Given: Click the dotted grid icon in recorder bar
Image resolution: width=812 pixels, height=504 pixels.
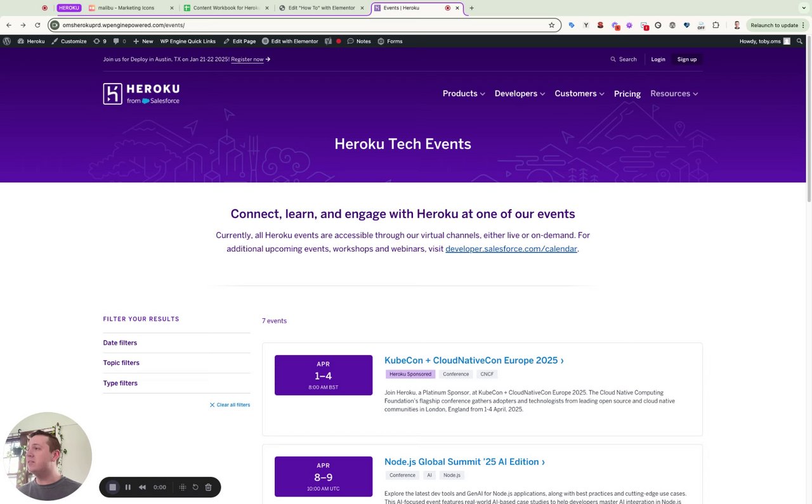Looking at the screenshot, I should [182, 487].
